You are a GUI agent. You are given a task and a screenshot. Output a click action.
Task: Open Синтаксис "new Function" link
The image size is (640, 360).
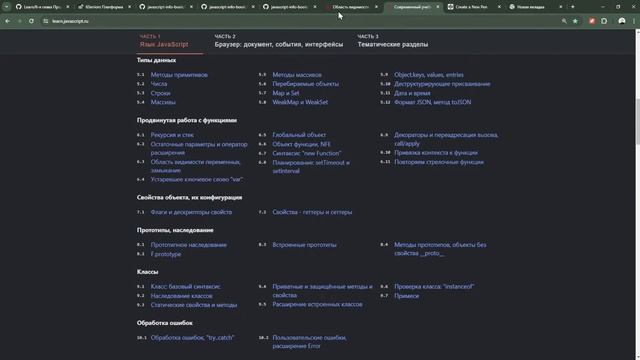[x=307, y=153]
